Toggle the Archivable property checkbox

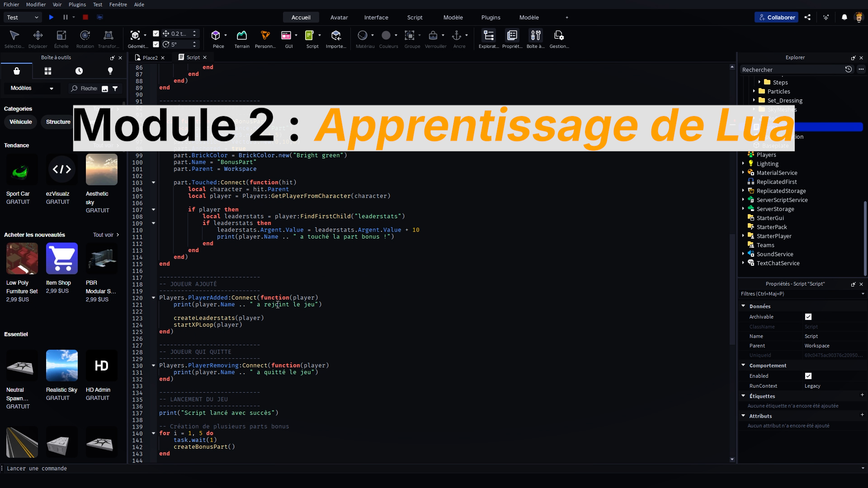tap(808, 317)
